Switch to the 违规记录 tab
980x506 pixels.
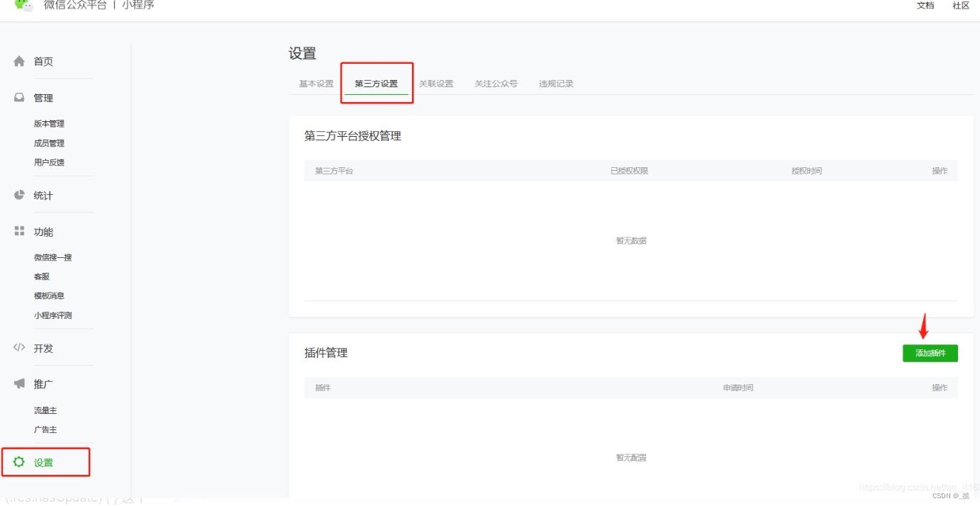[x=556, y=84]
